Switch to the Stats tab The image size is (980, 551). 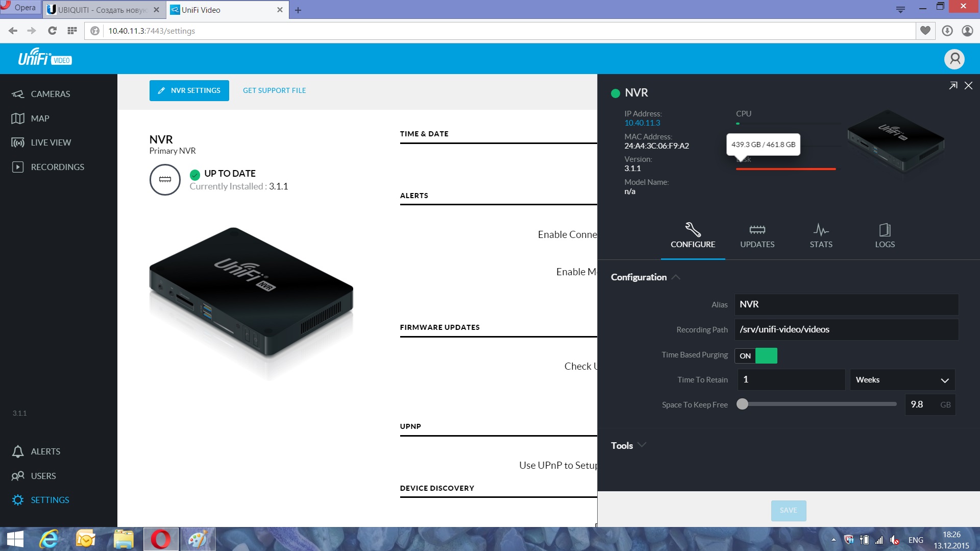[x=821, y=236]
